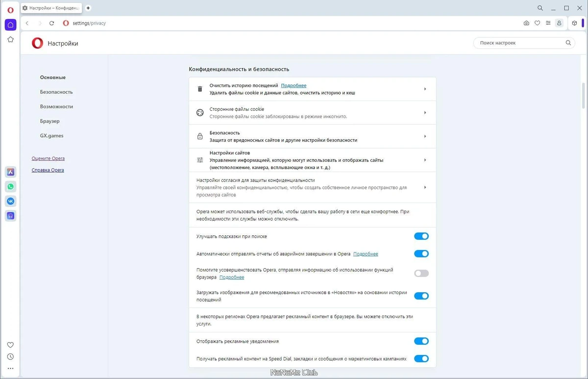Click the cookie icon for third-party cookies
The width and height of the screenshot is (588, 379).
[x=200, y=113]
